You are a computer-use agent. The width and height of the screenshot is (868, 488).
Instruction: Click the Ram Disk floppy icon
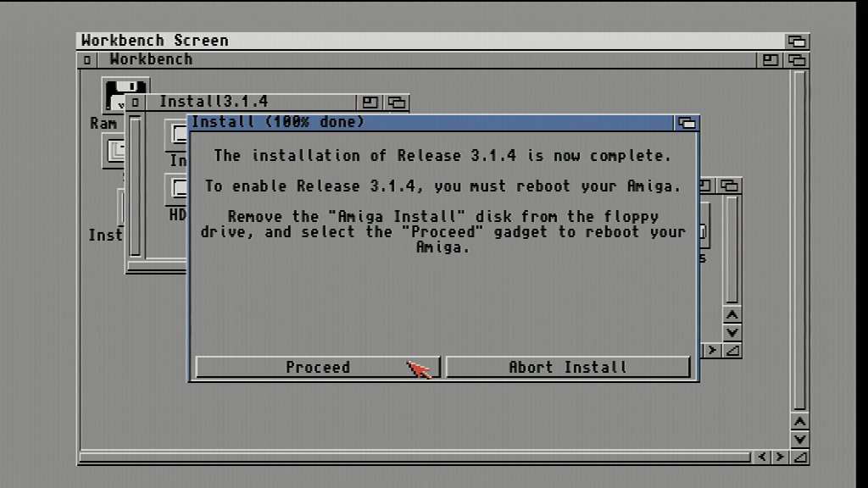tap(125, 93)
